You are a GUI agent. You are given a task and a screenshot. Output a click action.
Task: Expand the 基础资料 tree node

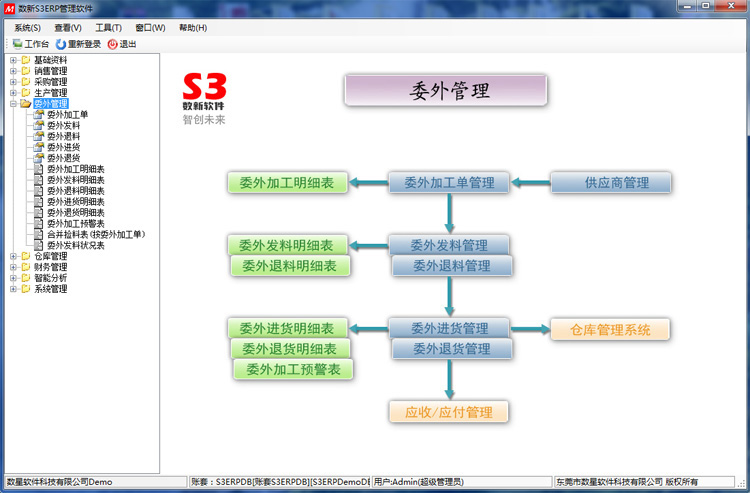(x=13, y=60)
